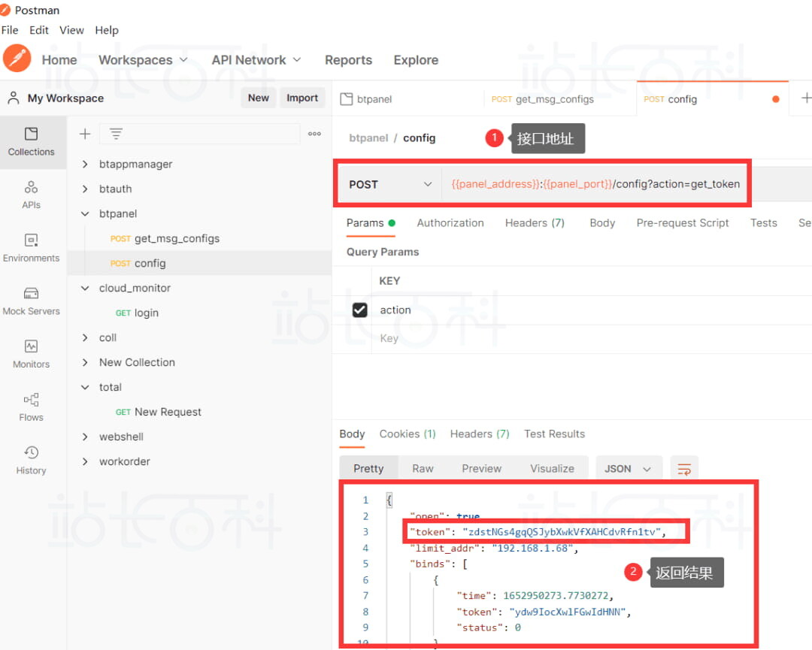Click the plus icon to open new tab

tap(806, 98)
